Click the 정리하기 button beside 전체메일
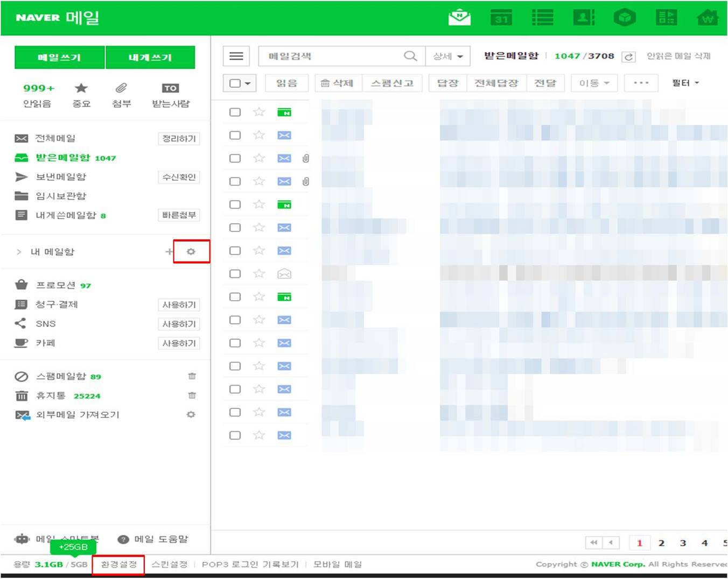The width and height of the screenshot is (728, 579). [179, 139]
